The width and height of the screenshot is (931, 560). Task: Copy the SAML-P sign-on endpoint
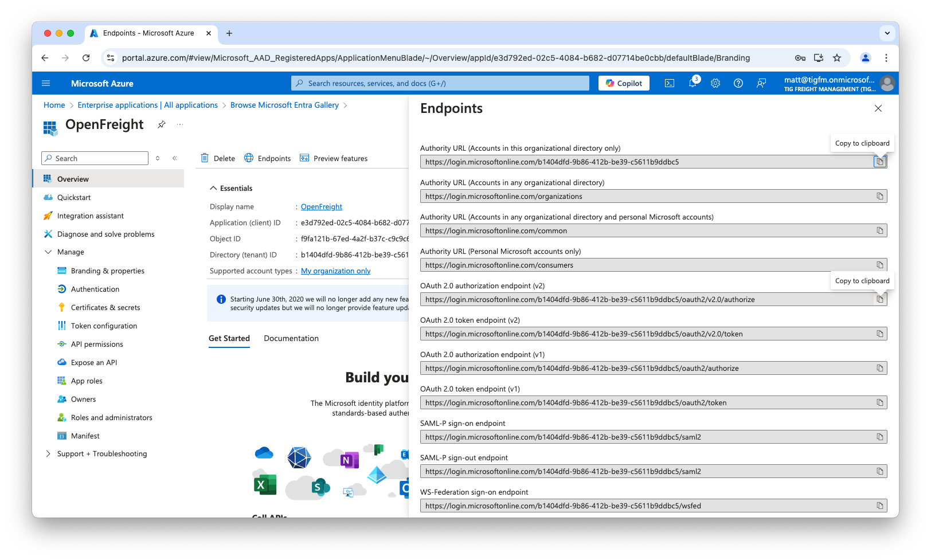coord(879,437)
